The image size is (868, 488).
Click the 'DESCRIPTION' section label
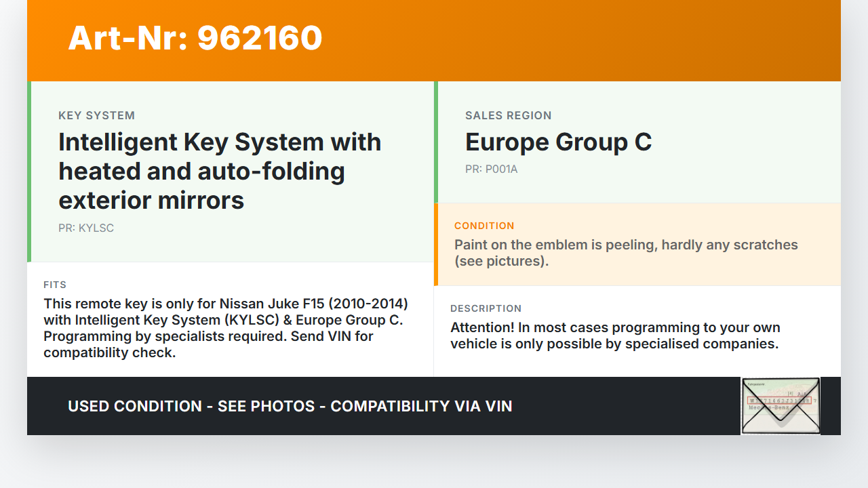pyautogui.click(x=486, y=308)
